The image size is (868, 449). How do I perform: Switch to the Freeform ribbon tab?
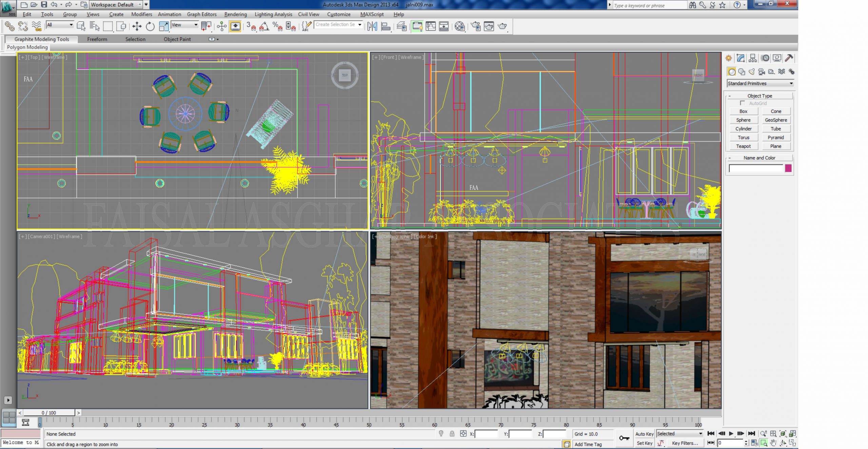[97, 39]
